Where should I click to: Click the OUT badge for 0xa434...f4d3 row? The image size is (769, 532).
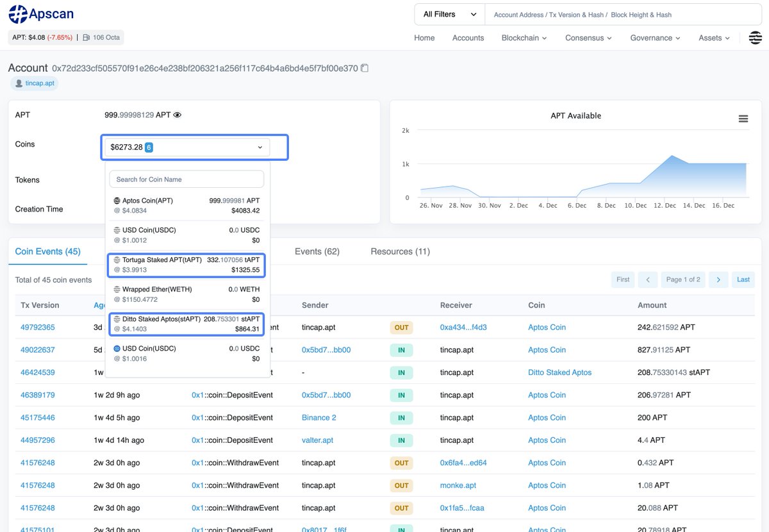(402, 328)
